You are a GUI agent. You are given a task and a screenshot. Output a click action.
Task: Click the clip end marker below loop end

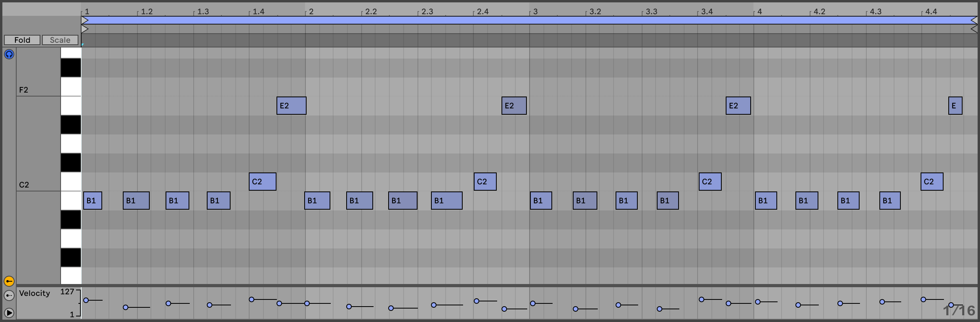point(974,29)
